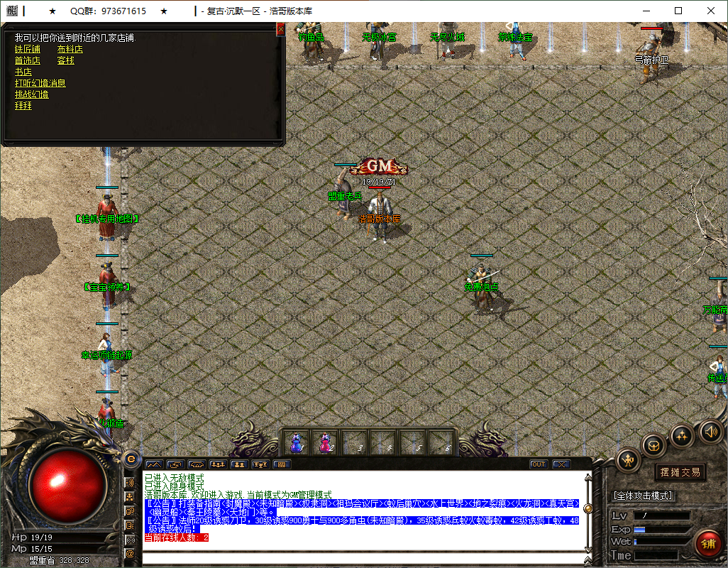Click the 布料店 cloth shop link
This screenshot has height=568, width=728.
(70, 49)
